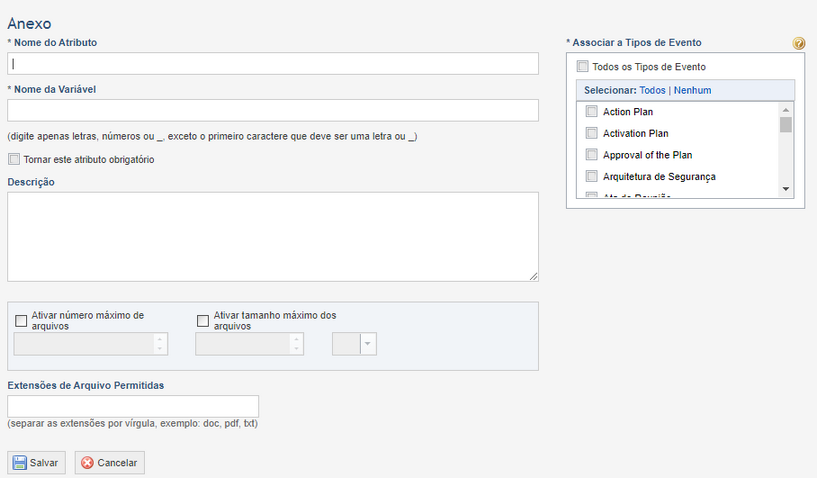Select the Nenhum link under Selecionar
Screen dimensions: 817x478
692,90
